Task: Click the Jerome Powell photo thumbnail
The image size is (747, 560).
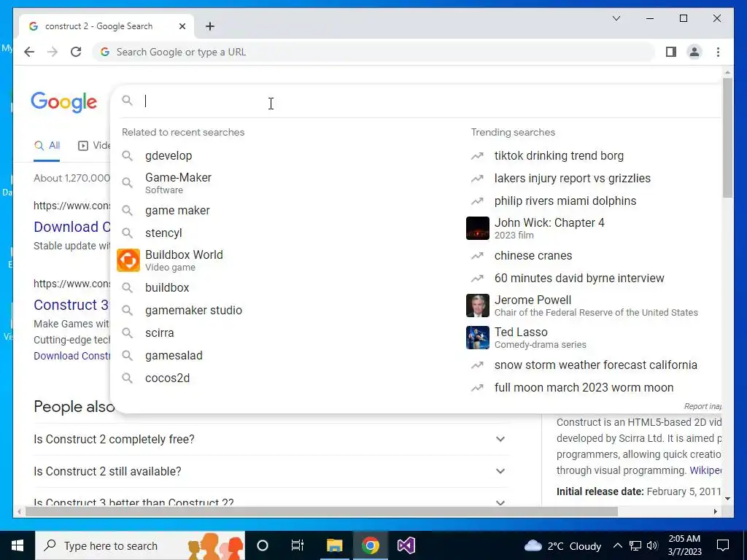Action: 477,306
